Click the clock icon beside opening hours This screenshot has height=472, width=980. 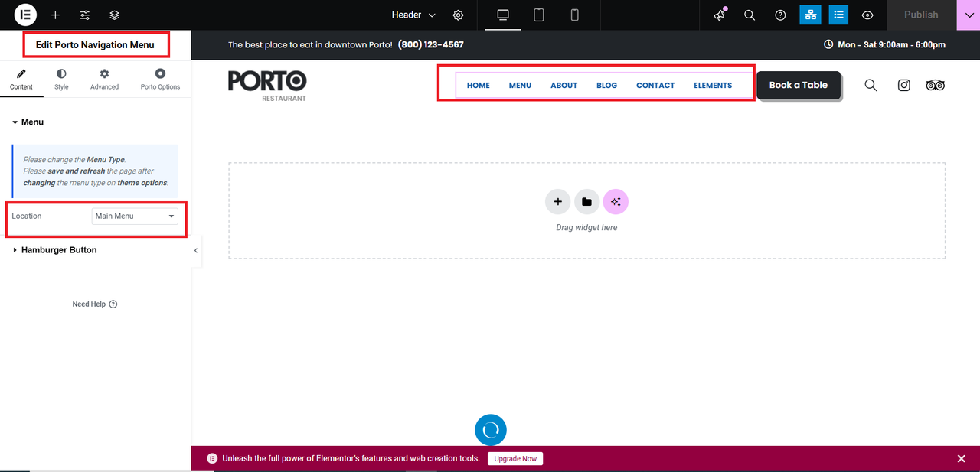click(828, 44)
